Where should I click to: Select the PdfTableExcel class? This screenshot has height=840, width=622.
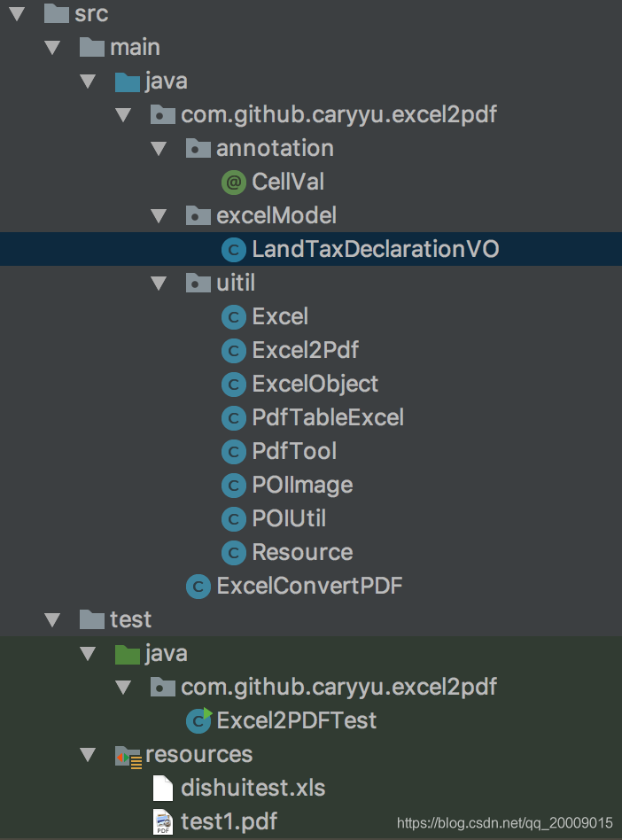(327, 417)
